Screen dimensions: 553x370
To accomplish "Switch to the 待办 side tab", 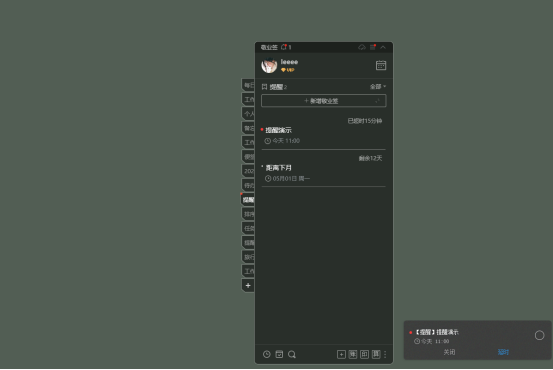I will [248, 186].
